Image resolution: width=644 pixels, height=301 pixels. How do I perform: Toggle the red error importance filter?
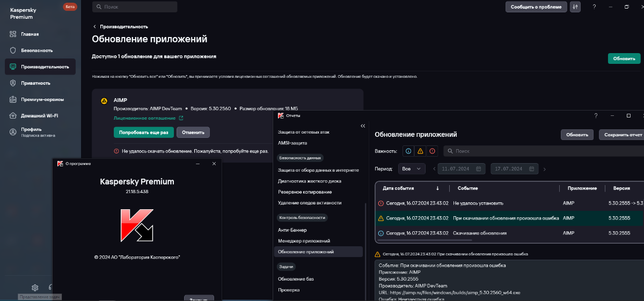pyautogui.click(x=432, y=151)
